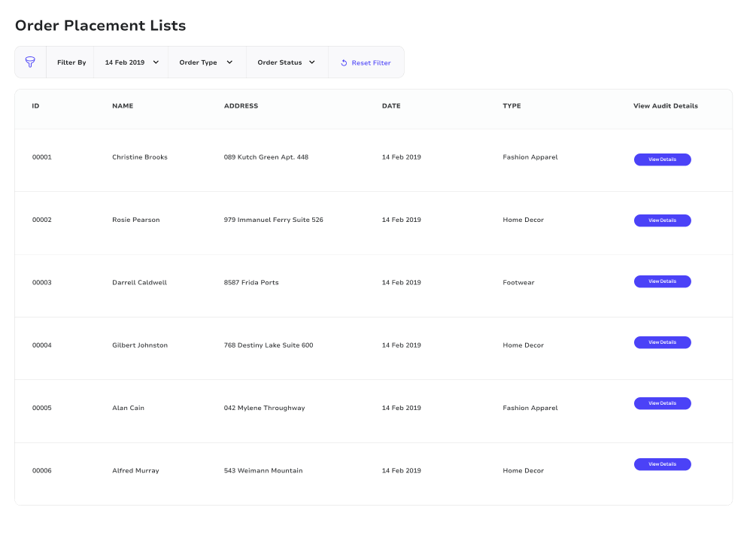Click the filter funnel icon
Viewport: 756px width, 553px height.
coord(30,62)
